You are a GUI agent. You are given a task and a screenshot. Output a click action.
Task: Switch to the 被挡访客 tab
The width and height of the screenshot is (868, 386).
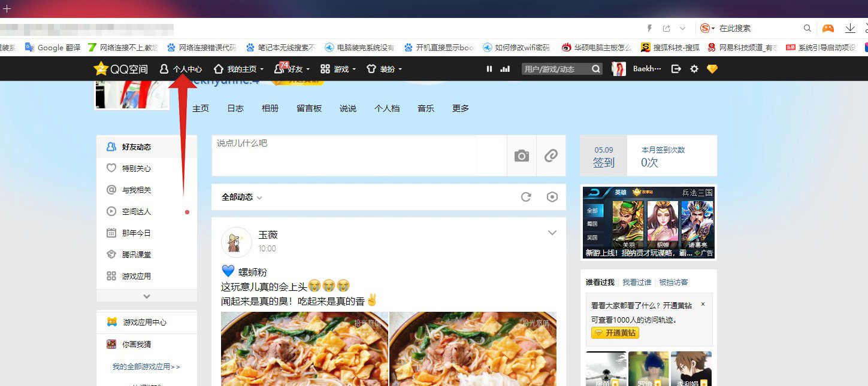673,282
